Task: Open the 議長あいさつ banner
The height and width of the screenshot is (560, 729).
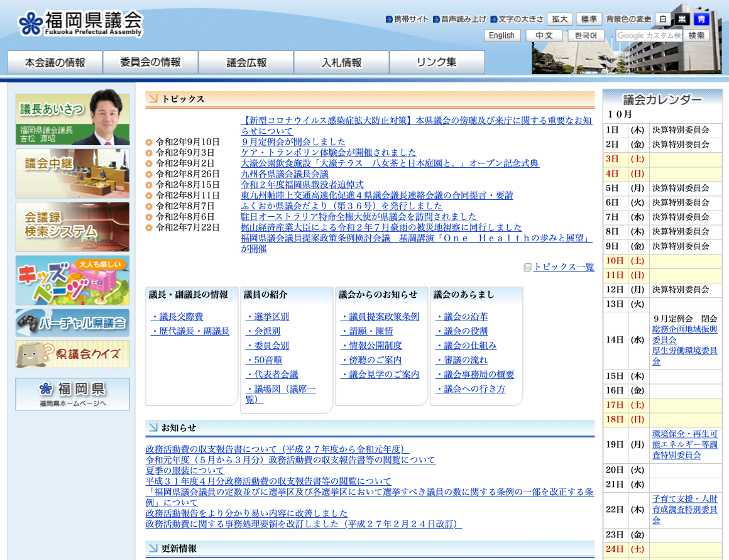Action: click(x=72, y=119)
